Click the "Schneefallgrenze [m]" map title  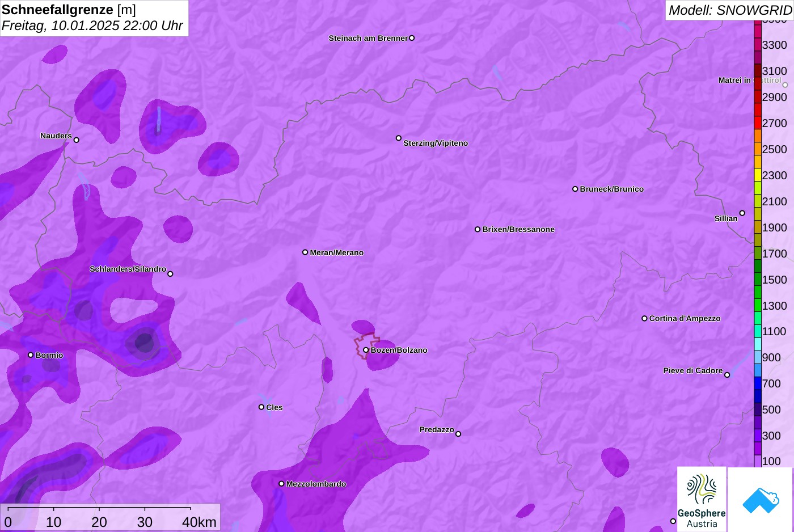pos(69,10)
